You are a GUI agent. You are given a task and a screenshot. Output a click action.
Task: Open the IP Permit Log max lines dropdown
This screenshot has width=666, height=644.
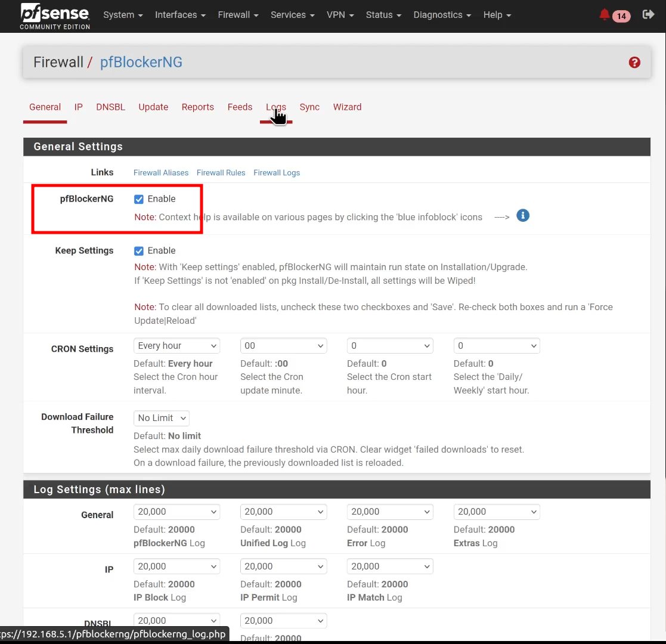pyautogui.click(x=283, y=566)
